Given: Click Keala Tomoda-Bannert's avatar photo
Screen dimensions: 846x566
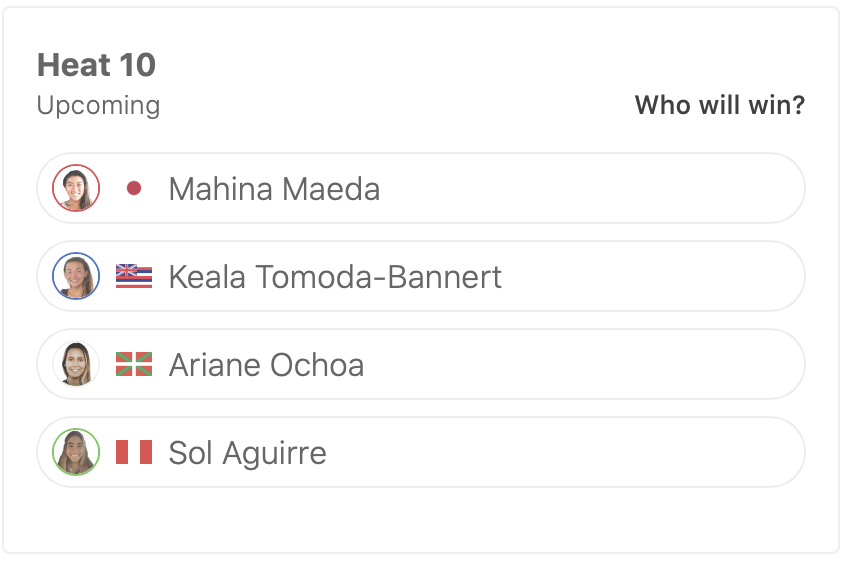Looking at the screenshot, I should pos(76,276).
